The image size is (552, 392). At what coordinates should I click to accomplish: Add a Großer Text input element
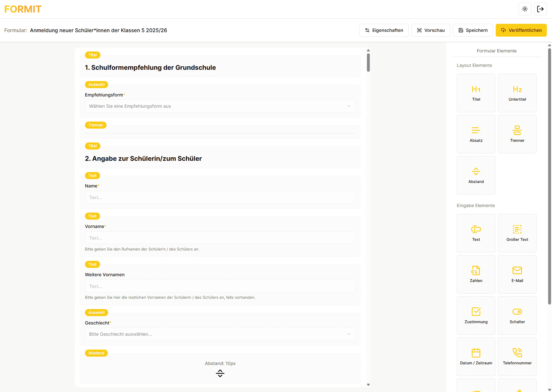[x=517, y=233]
